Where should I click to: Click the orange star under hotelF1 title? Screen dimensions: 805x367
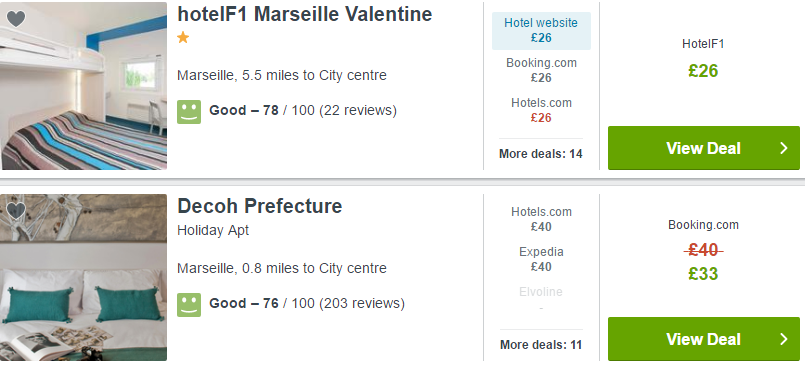(x=183, y=37)
